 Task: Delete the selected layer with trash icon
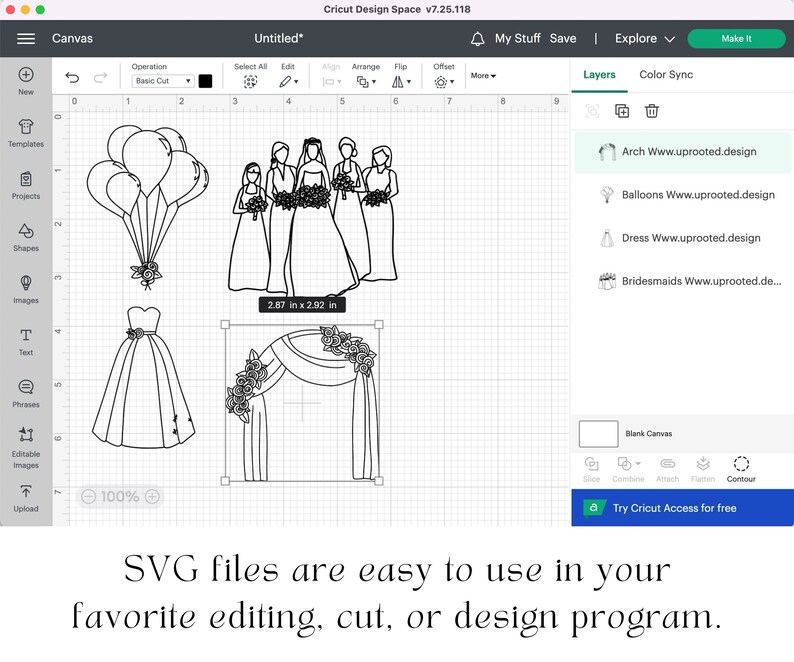point(652,111)
